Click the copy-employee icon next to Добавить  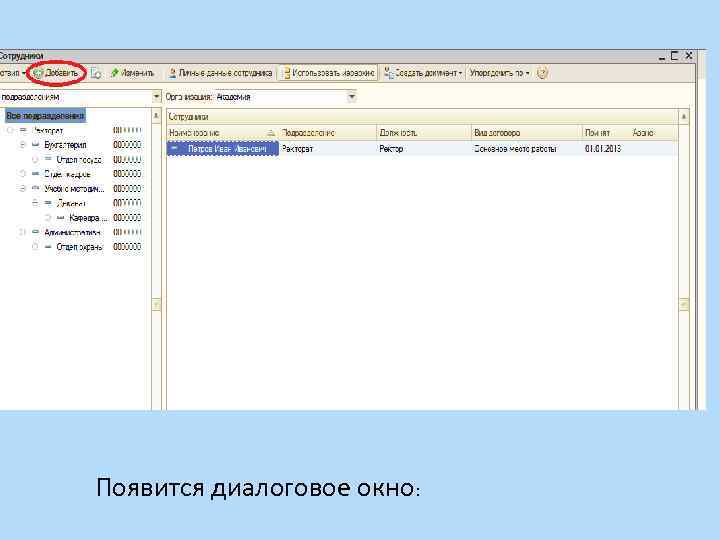[96, 73]
